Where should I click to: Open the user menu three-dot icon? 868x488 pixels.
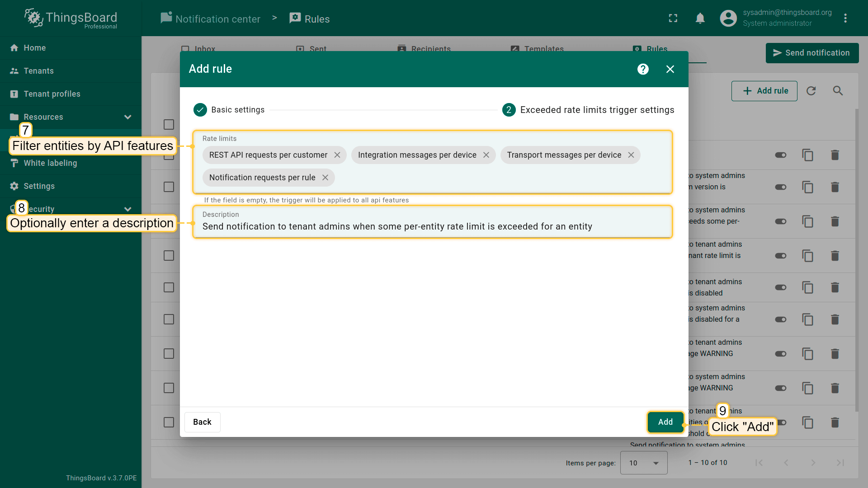(x=845, y=19)
